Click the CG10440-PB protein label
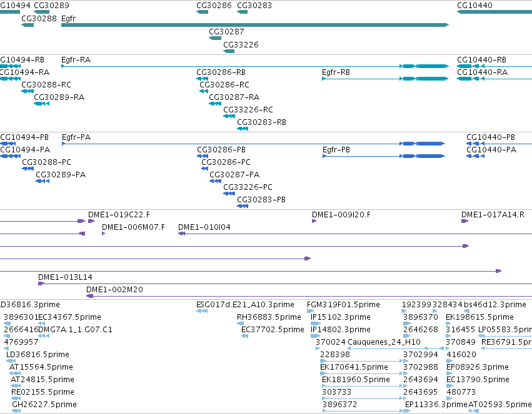The height and width of the screenshot is (414, 532). click(x=491, y=137)
